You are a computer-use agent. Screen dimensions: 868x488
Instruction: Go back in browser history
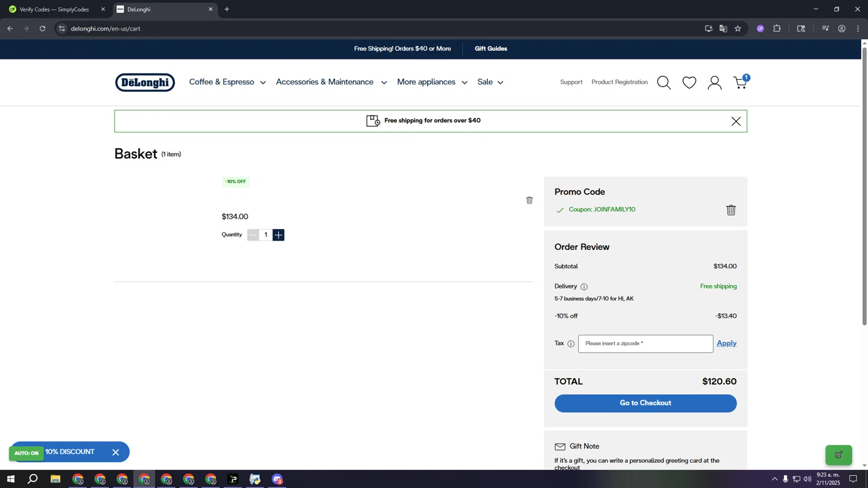point(10,28)
